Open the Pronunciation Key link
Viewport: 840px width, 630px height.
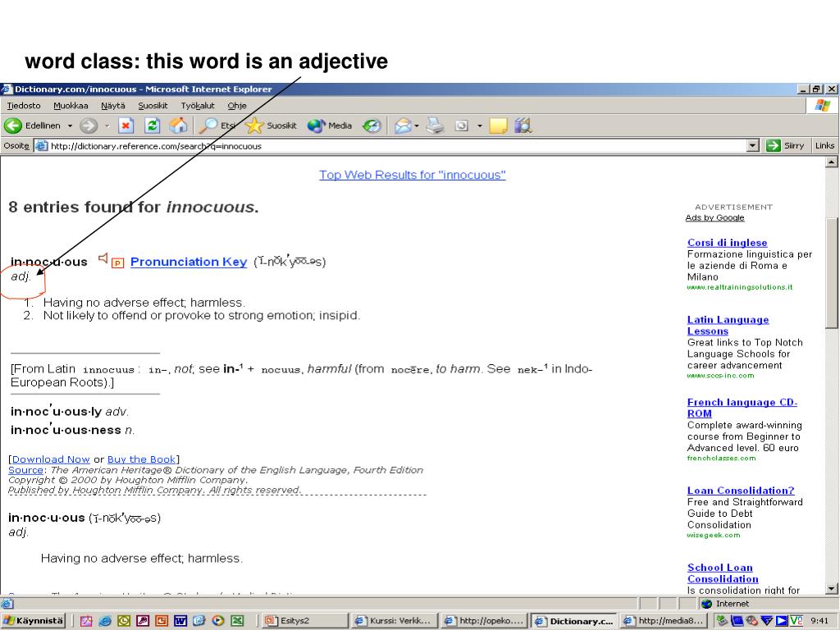(189, 262)
